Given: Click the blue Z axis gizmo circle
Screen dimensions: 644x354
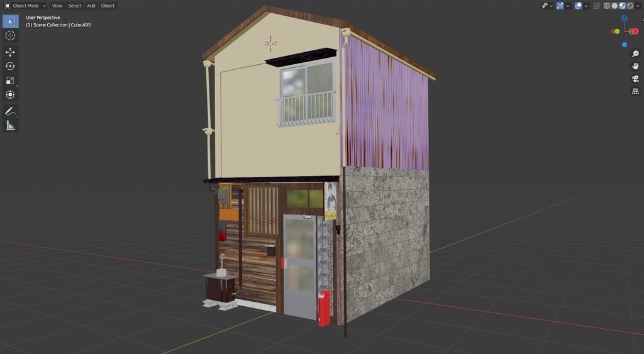Looking at the screenshot, I should pos(625,18).
